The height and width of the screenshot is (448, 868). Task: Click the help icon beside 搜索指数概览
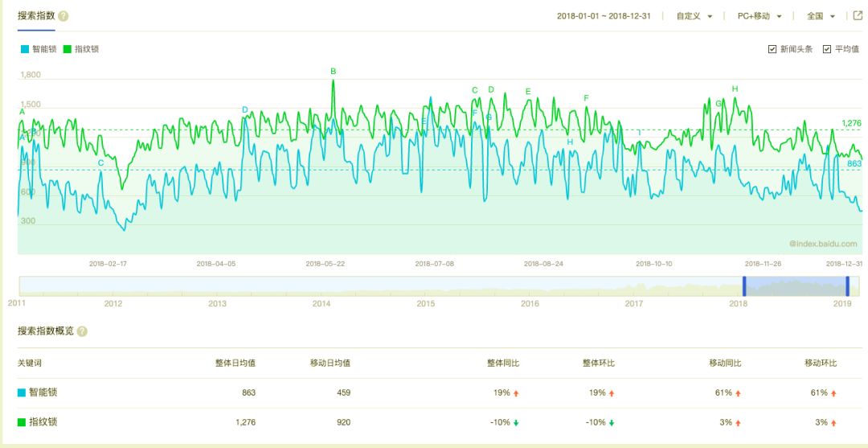point(82,331)
